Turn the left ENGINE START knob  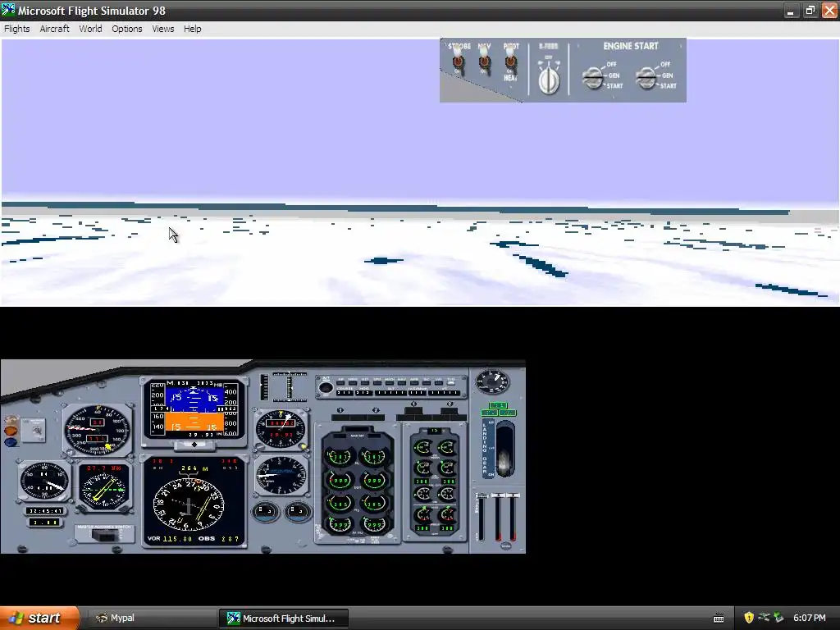(593, 78)
